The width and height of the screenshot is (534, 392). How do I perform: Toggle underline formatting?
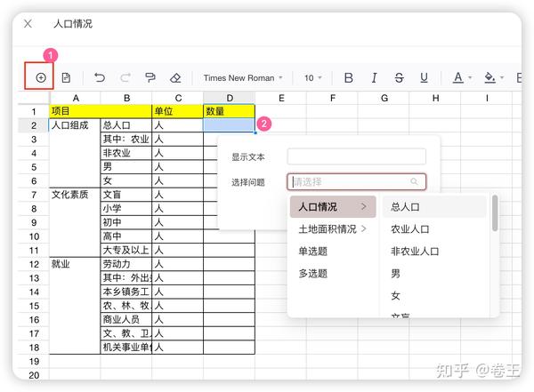tap(424, 78)
